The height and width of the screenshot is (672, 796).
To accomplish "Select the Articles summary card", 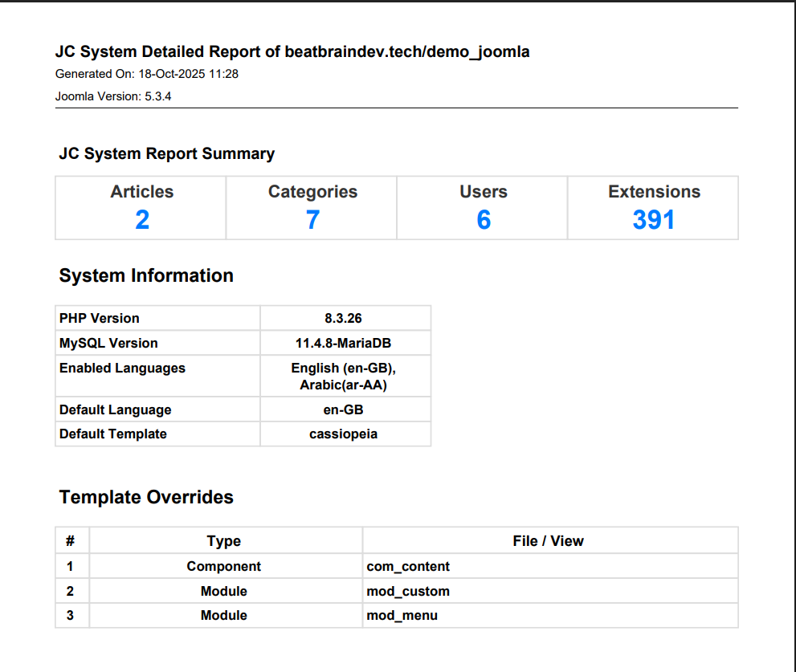I will coord(141,208).
